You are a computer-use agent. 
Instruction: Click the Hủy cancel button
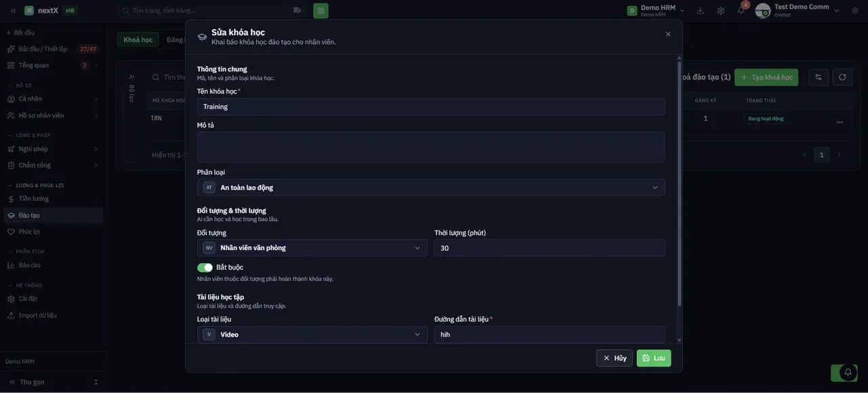tap(614, 358)
